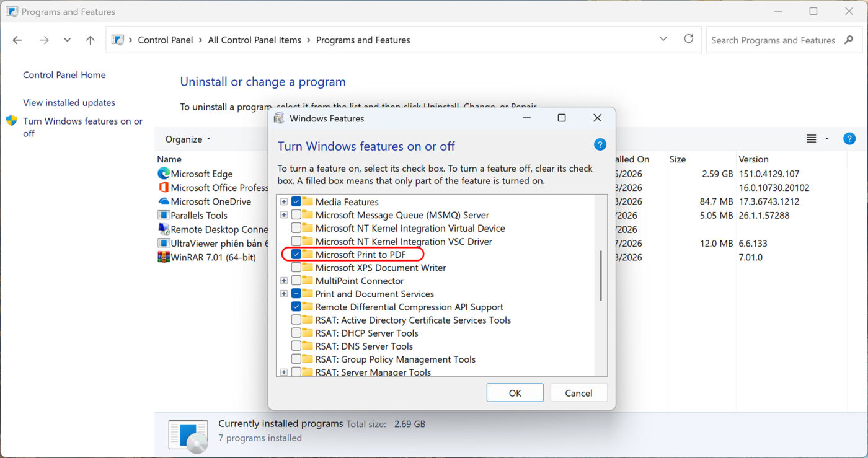Open Programs and Features help icon

(x=849, y=139)
